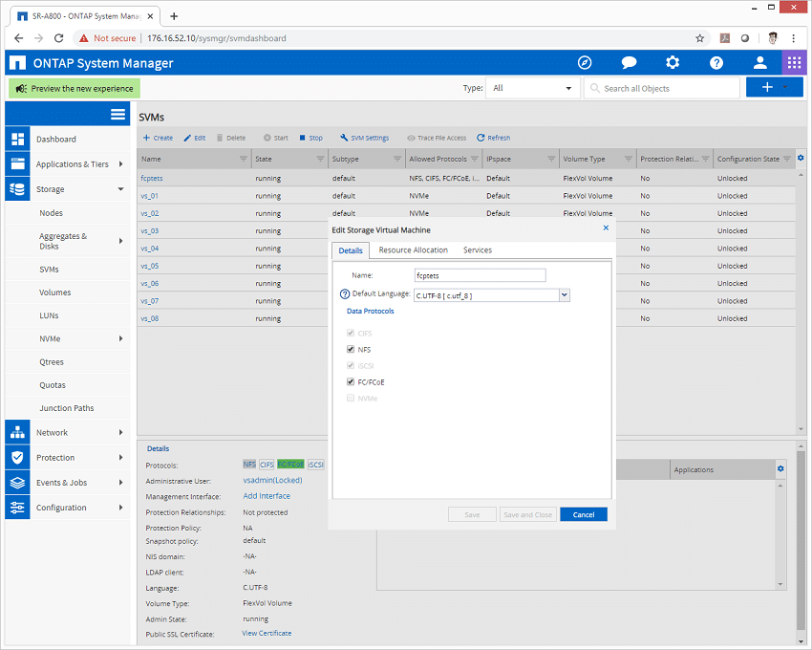This screenshot has height=650, width=812.
Task: Go to Qtrees in the sidebar
Action: click(x=52, y=362)
